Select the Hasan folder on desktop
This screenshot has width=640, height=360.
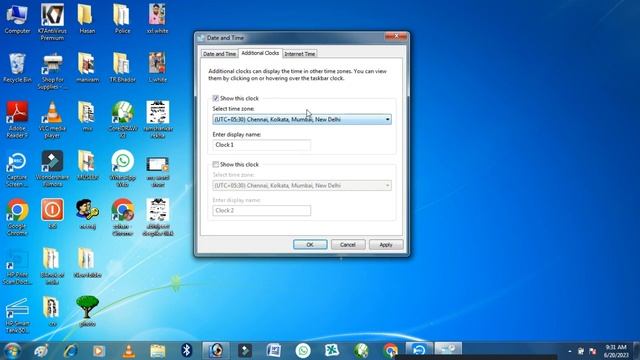click(x=87, y=18)
